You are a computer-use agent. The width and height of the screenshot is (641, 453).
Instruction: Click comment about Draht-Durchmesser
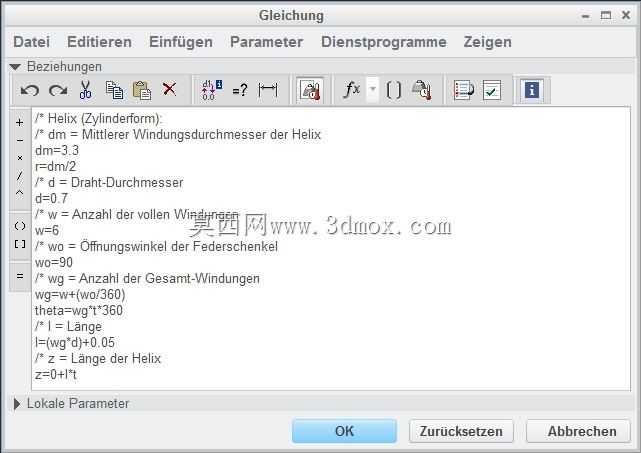click(109, 182)
